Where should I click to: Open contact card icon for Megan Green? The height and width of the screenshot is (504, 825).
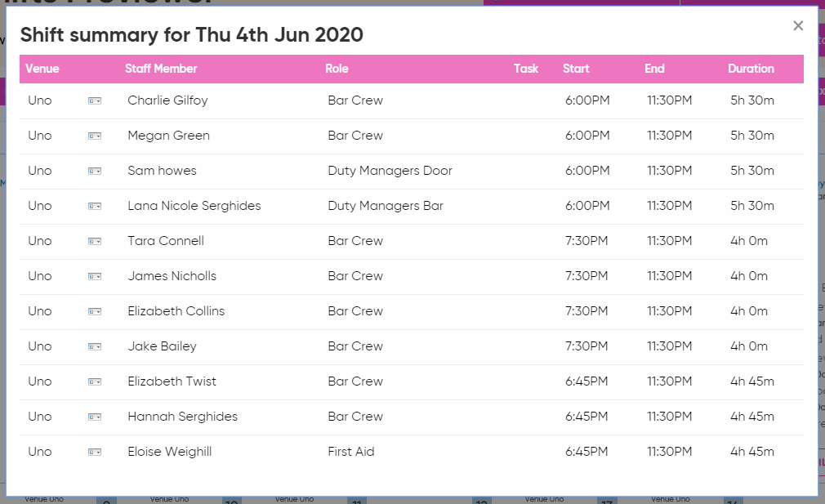pos(95,136)
